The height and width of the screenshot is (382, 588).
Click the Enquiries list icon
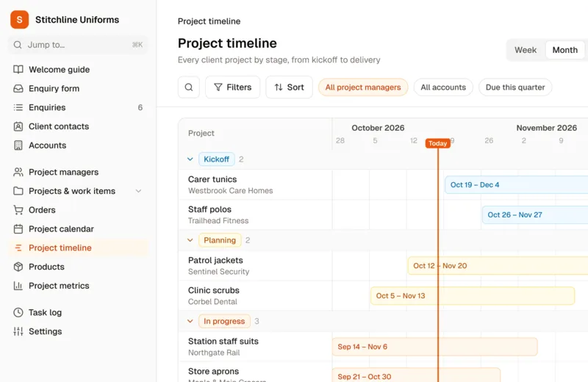[18, 107]
